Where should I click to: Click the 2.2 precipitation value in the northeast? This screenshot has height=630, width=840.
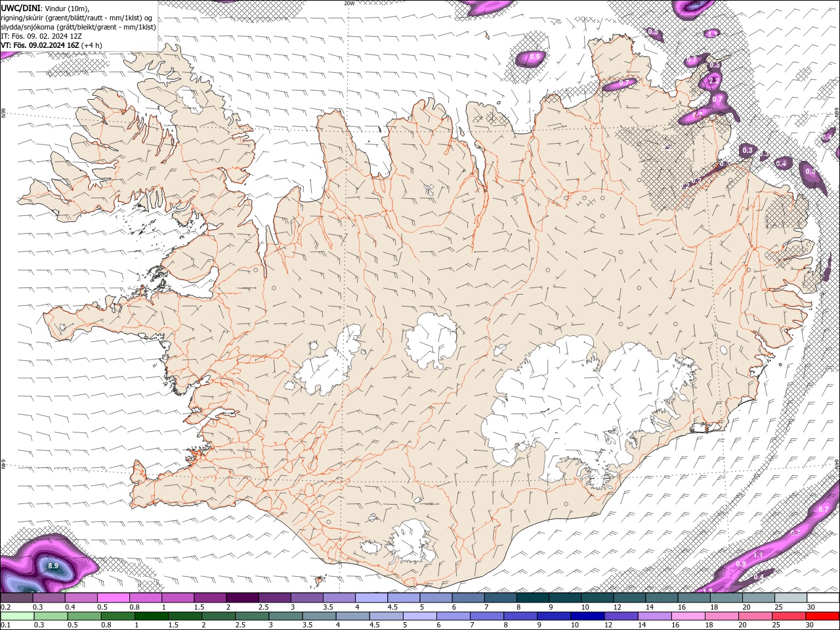coord(715,80)
